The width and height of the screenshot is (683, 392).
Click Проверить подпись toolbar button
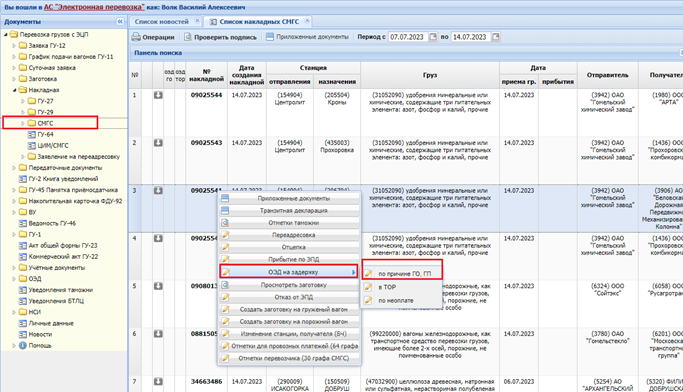(x=220, y=37)
